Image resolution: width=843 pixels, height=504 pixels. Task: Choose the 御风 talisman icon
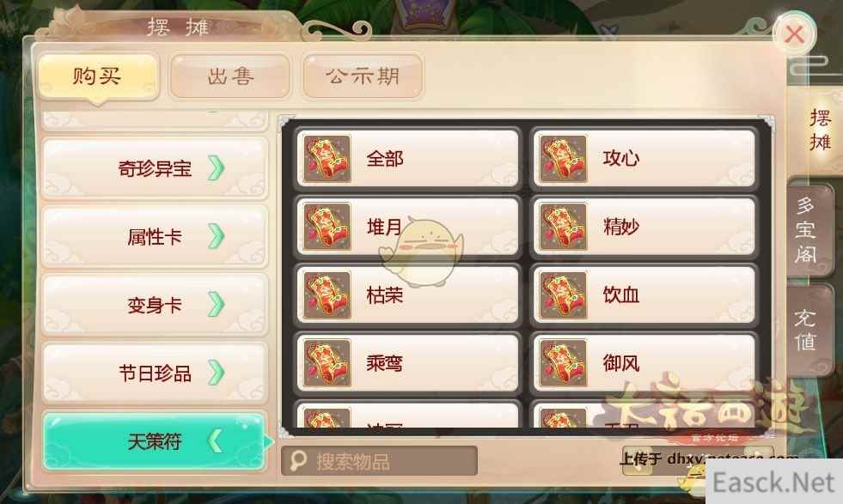pyautogui.click(x=563, y=362)
